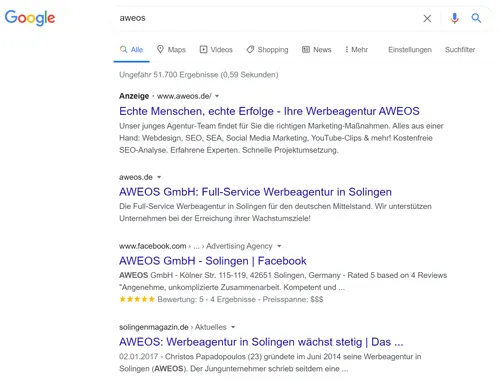The width and height of the screenshot is (500, 382).
Task: Click the aweos.de site URL text
Action: (x=136, y=177)
